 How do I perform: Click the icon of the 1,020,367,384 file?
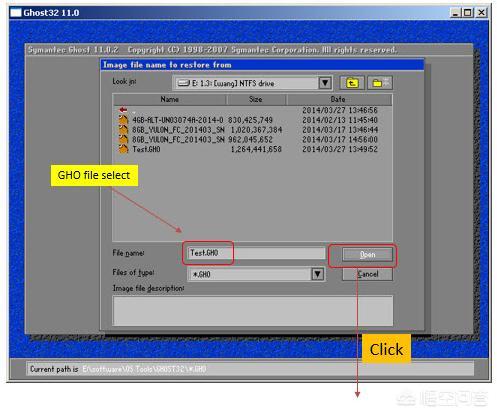[x=123, y=130]
